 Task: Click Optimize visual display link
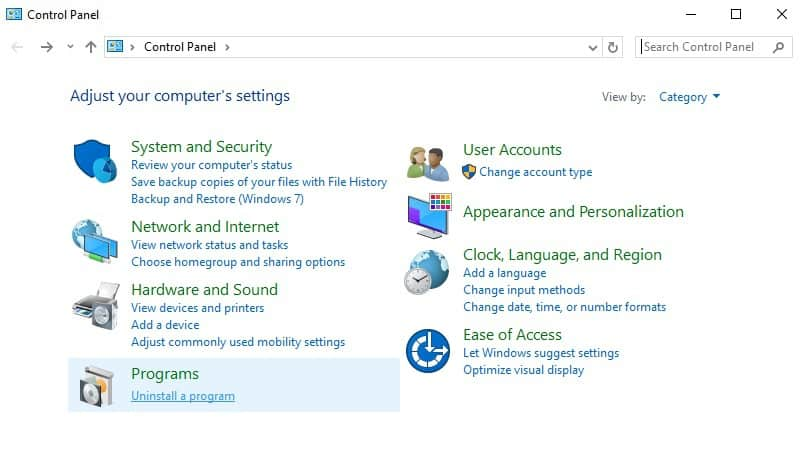pos(524,370)
